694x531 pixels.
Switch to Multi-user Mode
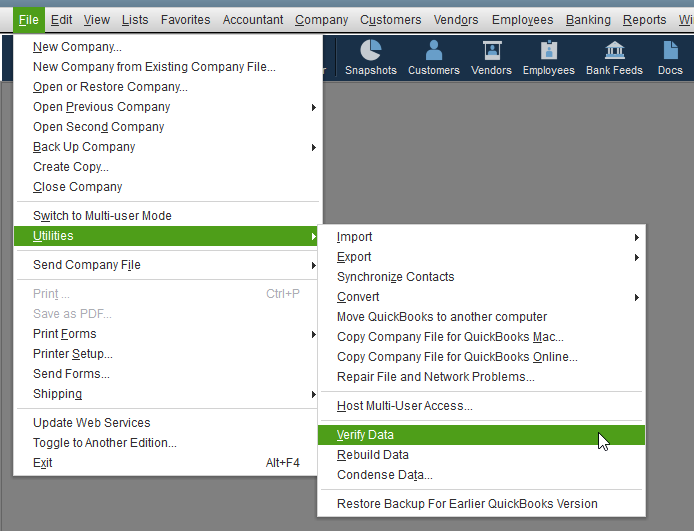102,216
